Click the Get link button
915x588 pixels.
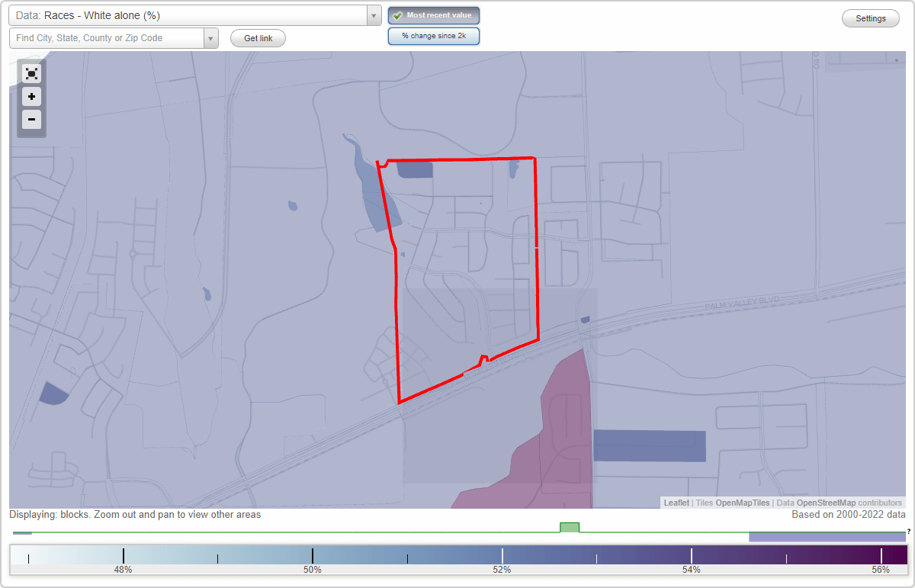257,38
